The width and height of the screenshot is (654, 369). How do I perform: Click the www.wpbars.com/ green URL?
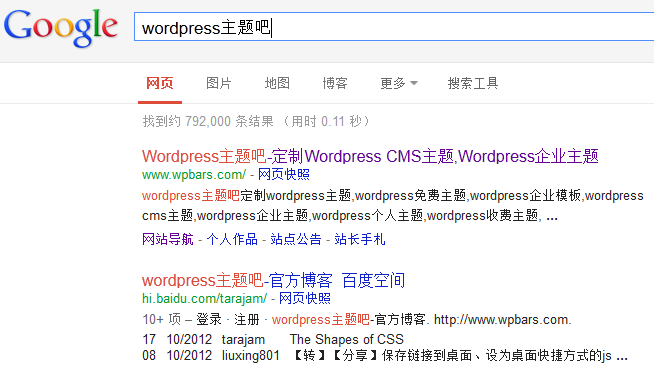194,174
